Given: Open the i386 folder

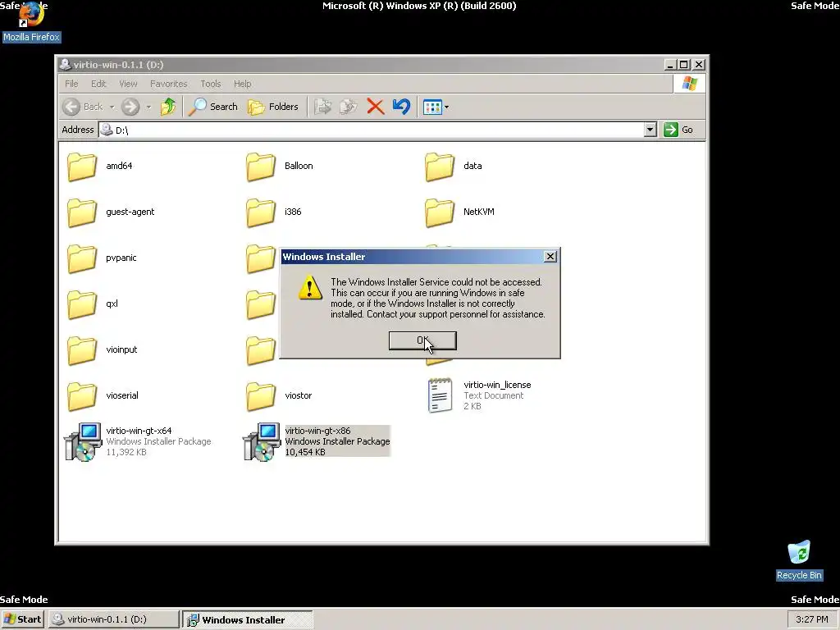Looking at the screenshot, I should 274,212.
